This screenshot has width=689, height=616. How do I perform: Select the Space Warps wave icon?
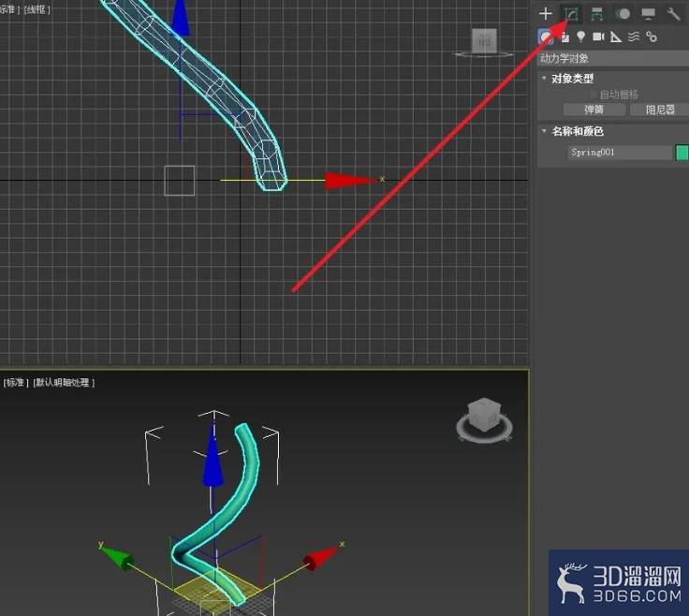[633, 37]
